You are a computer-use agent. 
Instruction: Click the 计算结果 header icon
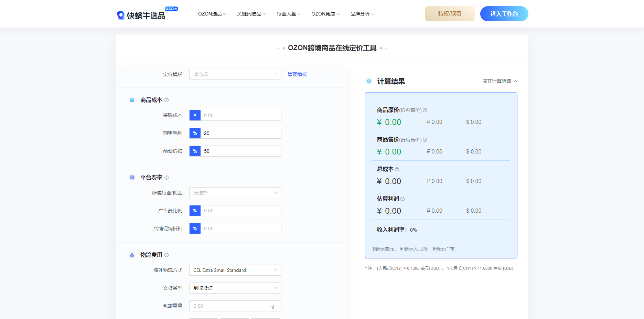click(x=369, y=81)
